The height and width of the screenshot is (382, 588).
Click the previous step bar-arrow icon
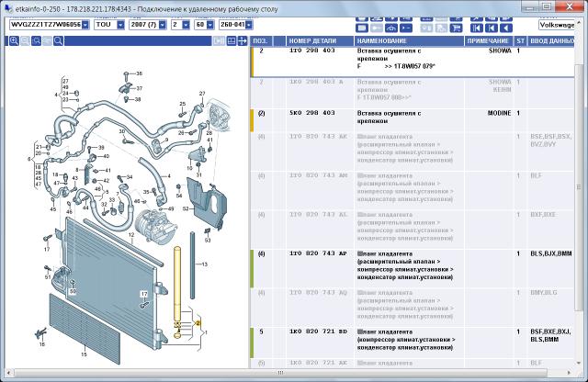(492, 28)
